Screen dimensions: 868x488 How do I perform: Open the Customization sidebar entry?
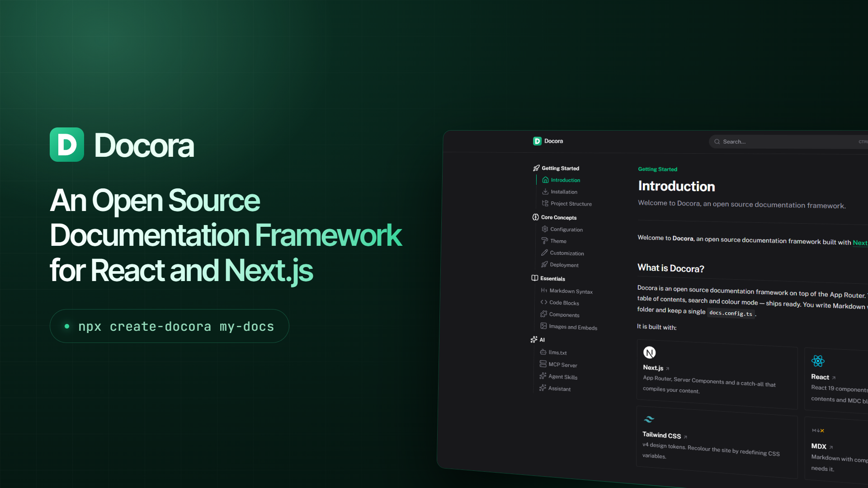(x=567, y=253)
